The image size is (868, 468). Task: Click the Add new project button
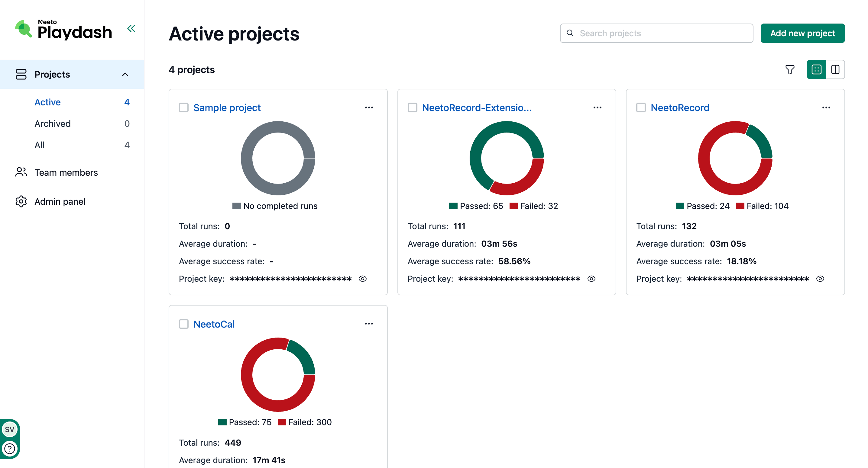point(802,33)
